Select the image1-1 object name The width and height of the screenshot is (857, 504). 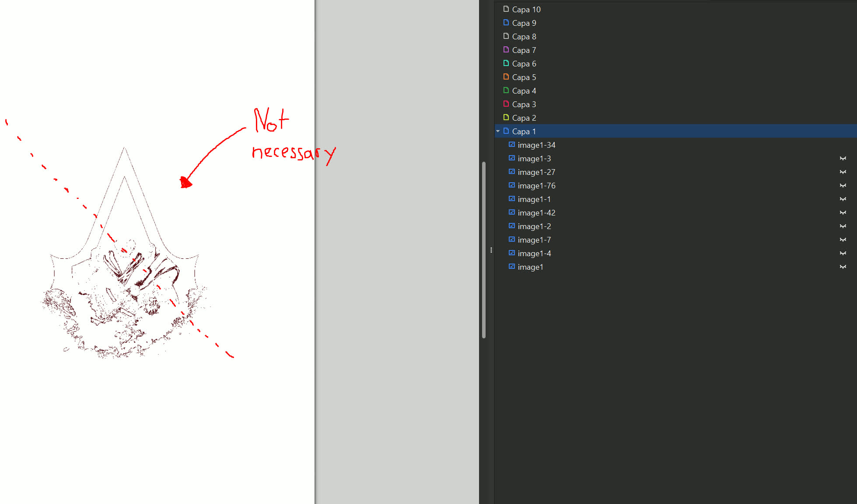[535, 199]
